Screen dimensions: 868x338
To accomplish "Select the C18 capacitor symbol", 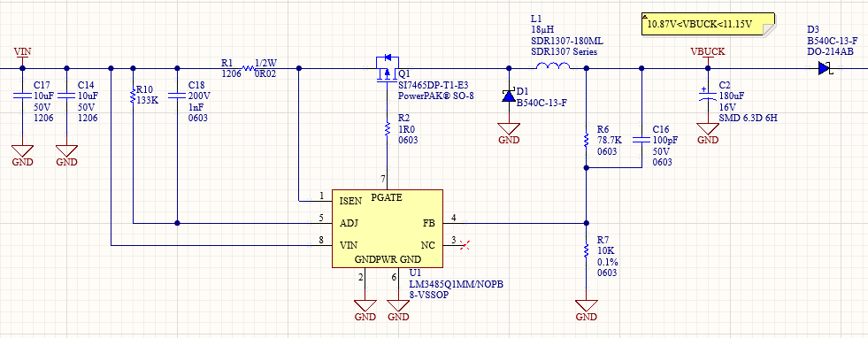I will pyautogui.click(x=177, y=96).
